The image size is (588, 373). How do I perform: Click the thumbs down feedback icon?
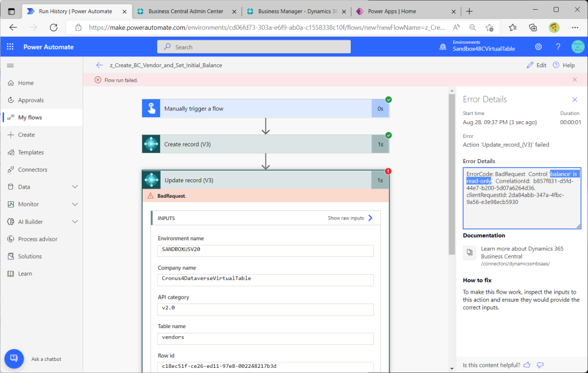[540, 365]
